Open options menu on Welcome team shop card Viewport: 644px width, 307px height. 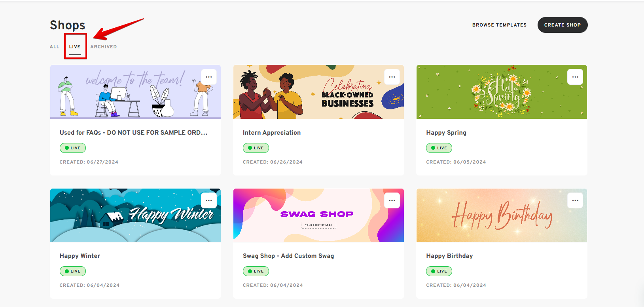[x=209, y=77]
